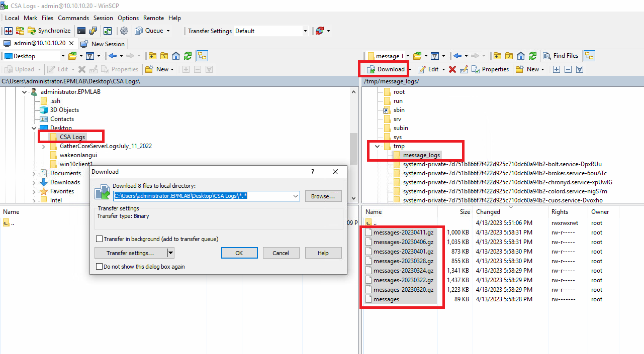Screen dimensions: 644x354
Task: Collapse the tmp folder in remote tree
Action: point(377,146)
